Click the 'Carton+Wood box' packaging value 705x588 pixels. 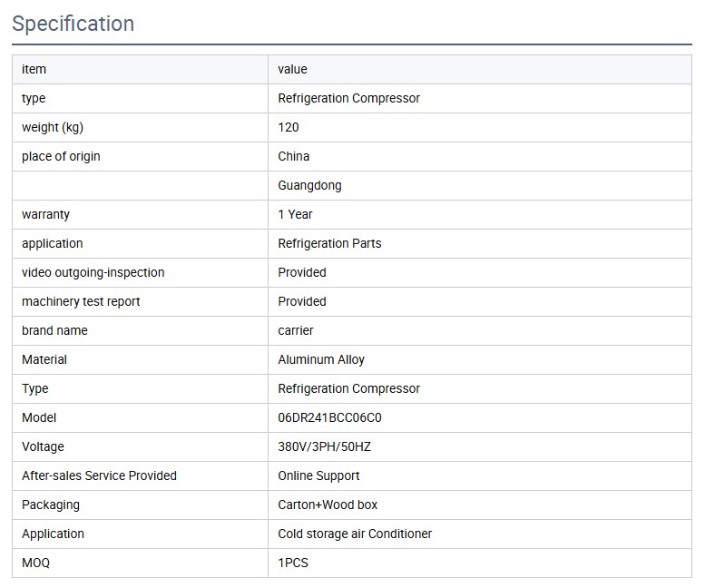328,505
